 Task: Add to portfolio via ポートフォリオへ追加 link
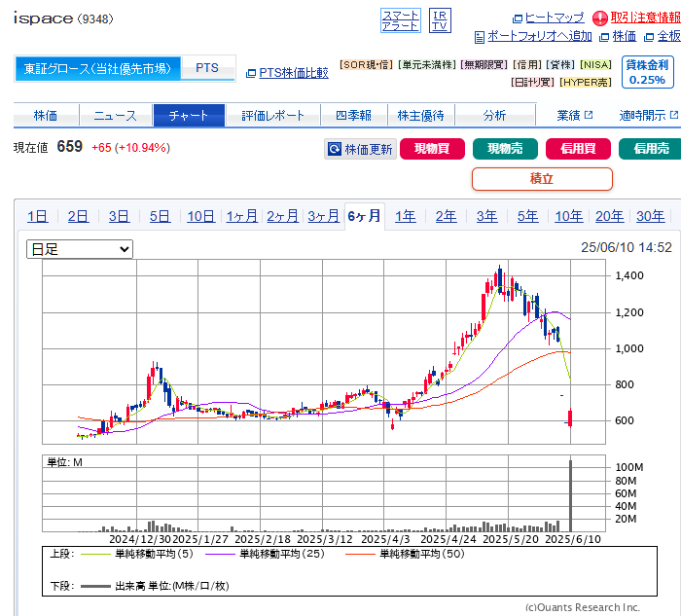click(539, 36)
